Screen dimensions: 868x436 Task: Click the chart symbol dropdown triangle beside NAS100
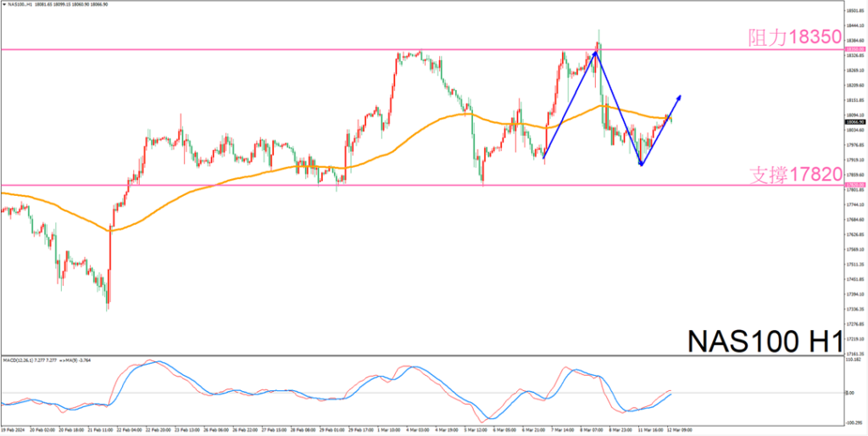tap(3, 4)
